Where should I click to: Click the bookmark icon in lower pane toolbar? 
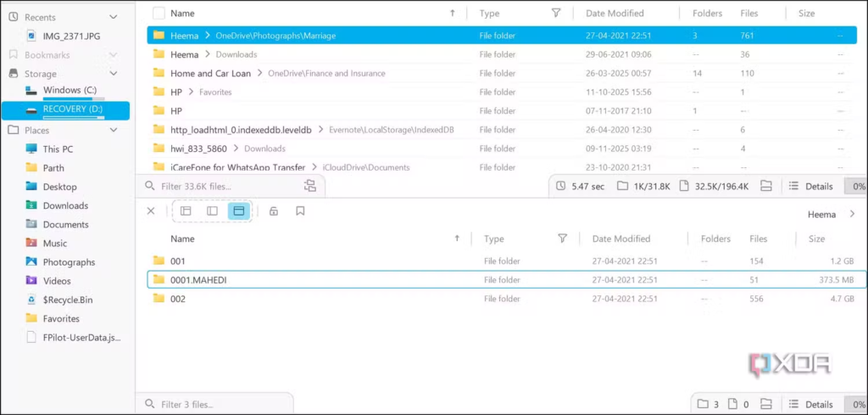(x=300, y=211)
